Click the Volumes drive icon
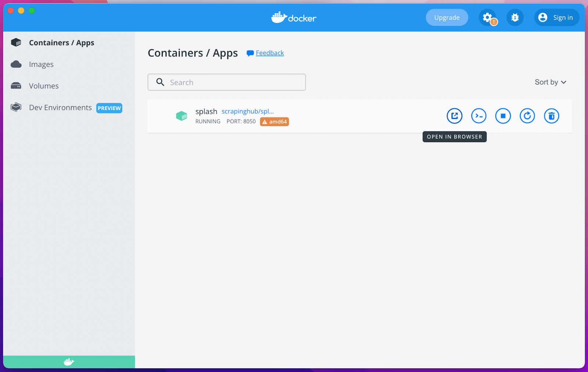 pyautogui.click(x=16, y=86)
